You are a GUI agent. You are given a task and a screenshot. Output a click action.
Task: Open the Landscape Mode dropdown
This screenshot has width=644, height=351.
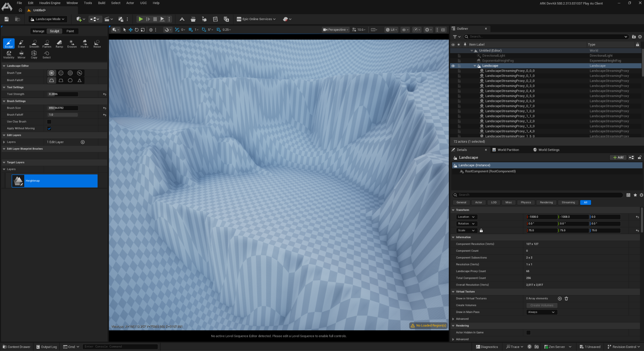coord(48,19)
